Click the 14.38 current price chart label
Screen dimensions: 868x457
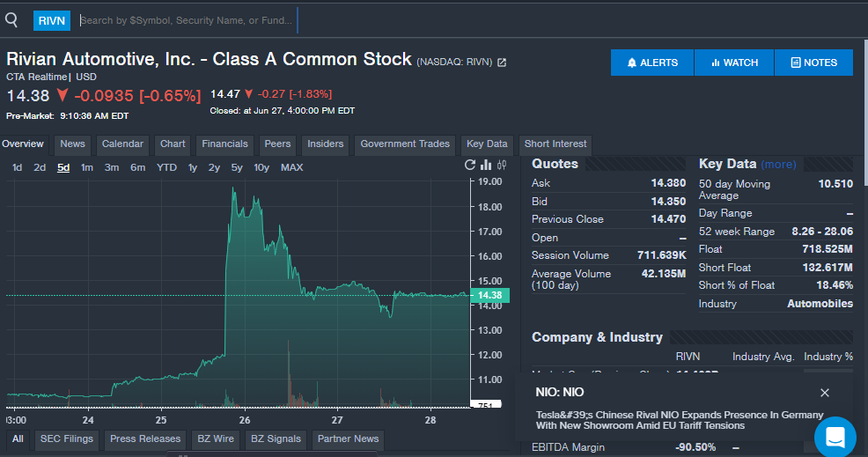pos(489,295)
